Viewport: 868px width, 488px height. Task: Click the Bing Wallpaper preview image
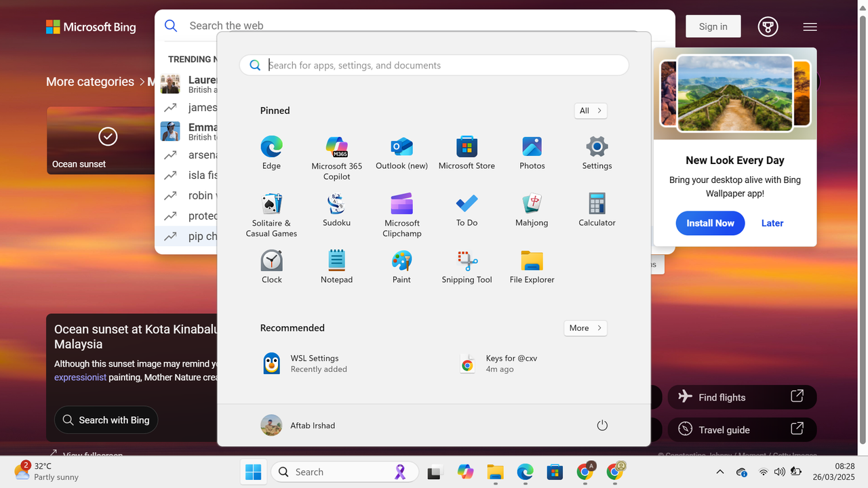click(735, 93)
